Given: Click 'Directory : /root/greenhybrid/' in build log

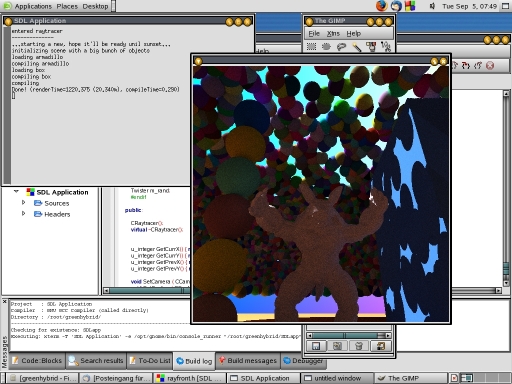Looking at the screenshot, I should [x=56, y=317].
